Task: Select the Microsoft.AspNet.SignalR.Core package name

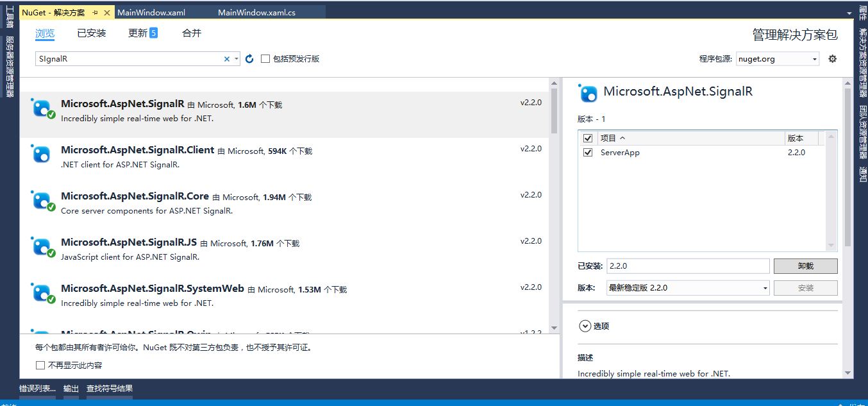Action: (135, 196)
